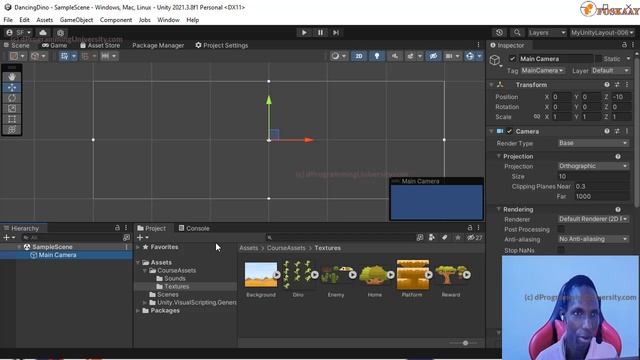Screen dimensions: 640x360
Task: Open the Tag MainCamera dropdown
Action: pos(542,71)
